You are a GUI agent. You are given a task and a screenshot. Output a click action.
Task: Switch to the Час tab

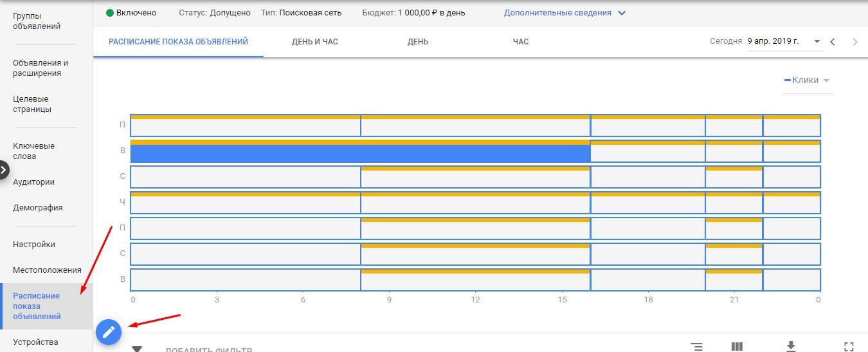click(520, 42)
